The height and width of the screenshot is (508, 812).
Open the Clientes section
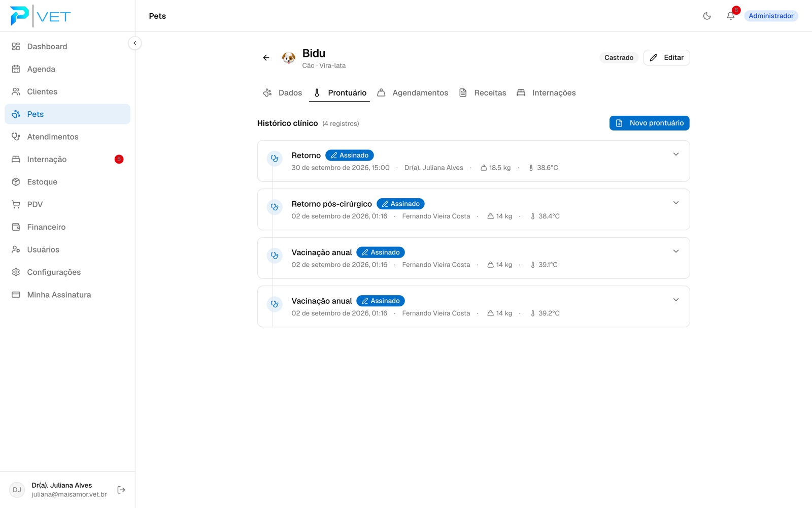pyautogui.click(x=67, y=91)
